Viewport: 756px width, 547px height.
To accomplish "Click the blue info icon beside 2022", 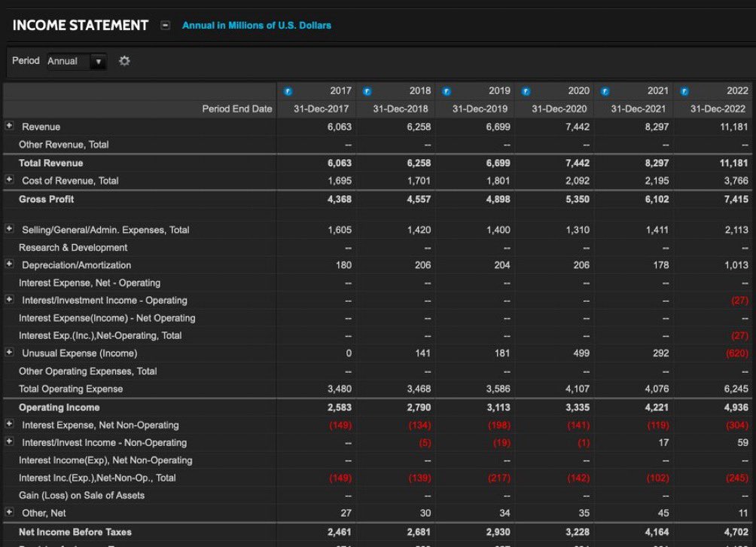I will [684, 91].
